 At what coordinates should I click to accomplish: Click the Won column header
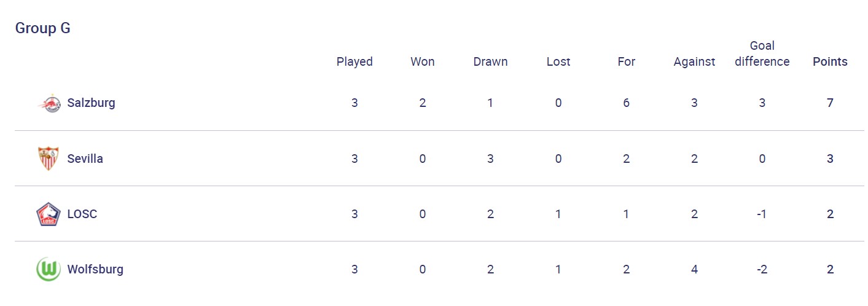422,61
